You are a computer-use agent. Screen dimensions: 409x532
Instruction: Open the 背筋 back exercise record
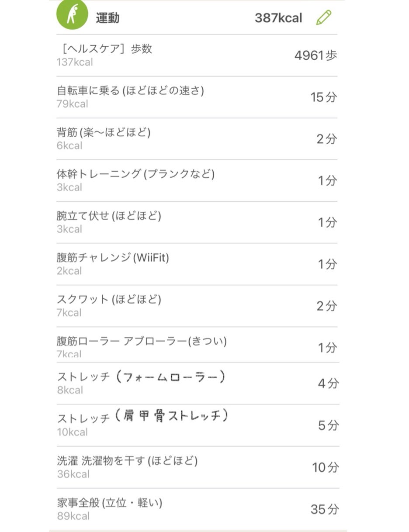[197, 138]
